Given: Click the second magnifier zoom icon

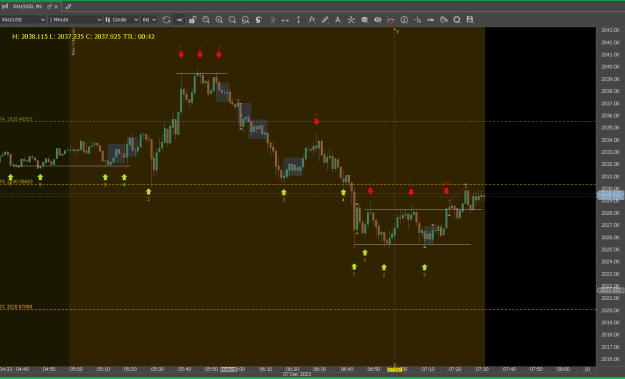Looking at the screenshot, I should click(x=219, y=20).
